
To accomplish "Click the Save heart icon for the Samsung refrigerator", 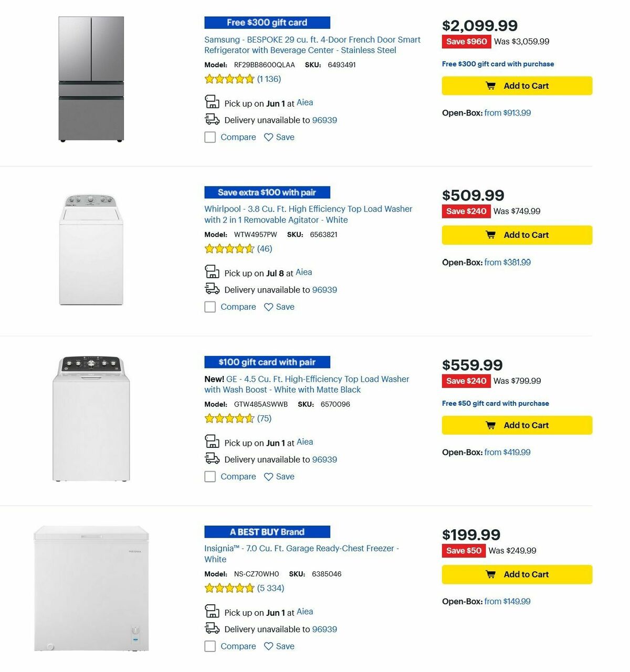I will (x=268, y=137).
